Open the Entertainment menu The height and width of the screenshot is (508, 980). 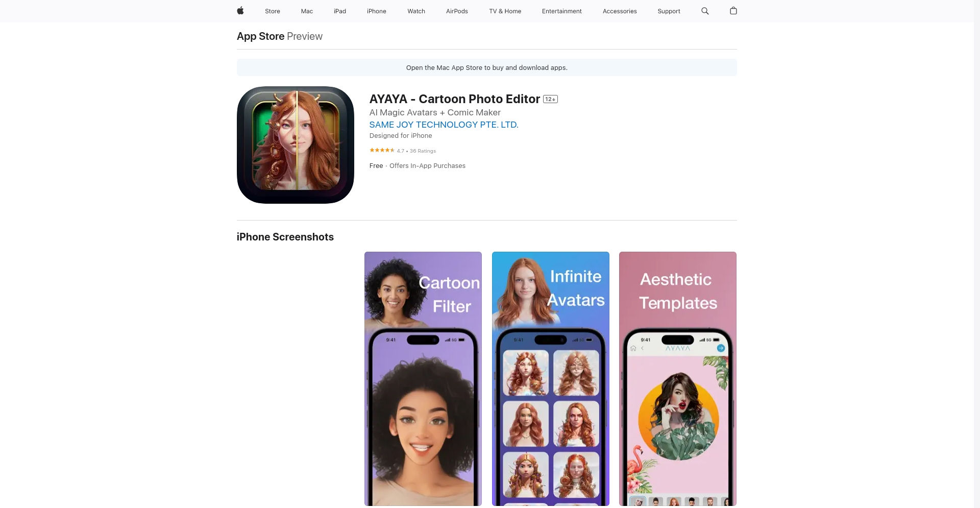[x=562, y=11]
